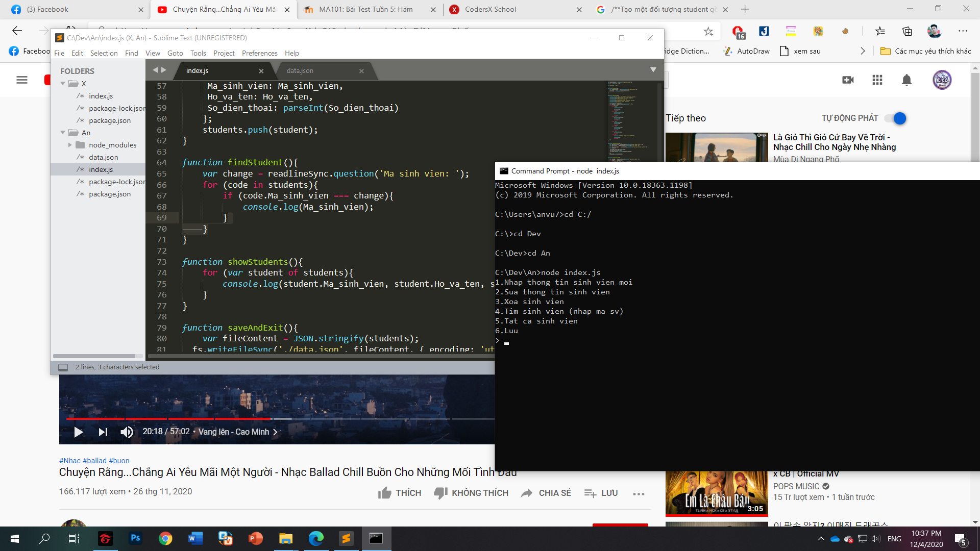Expand the node_modules folder

[70, 145]
